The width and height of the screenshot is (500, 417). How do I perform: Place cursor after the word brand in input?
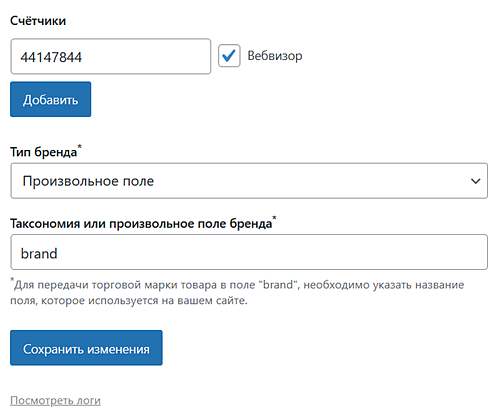click(x=59, y=254)
